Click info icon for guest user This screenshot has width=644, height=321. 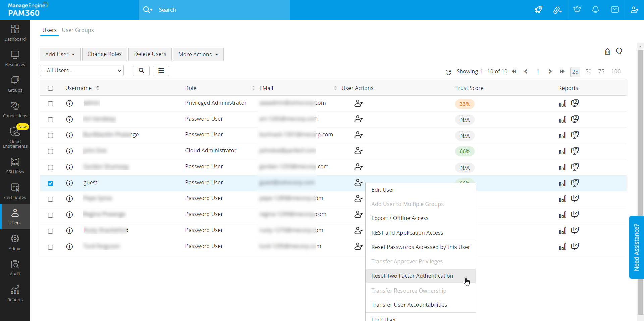click(69, 183)
